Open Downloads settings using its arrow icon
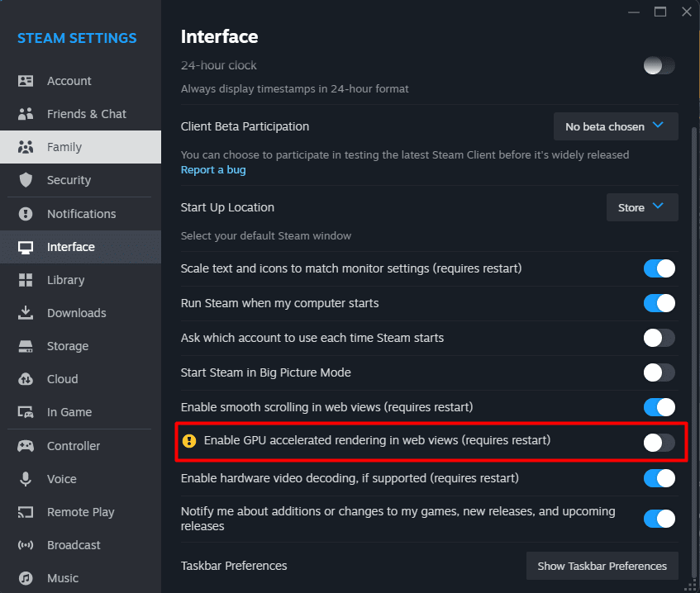Viewport: 700px width, 593px height. 24,313
